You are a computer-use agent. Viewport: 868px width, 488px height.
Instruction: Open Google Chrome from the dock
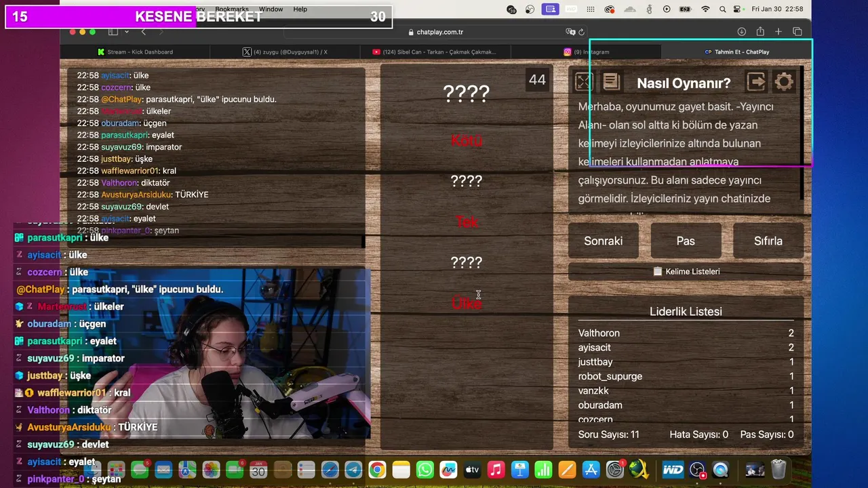coord(377,470)
